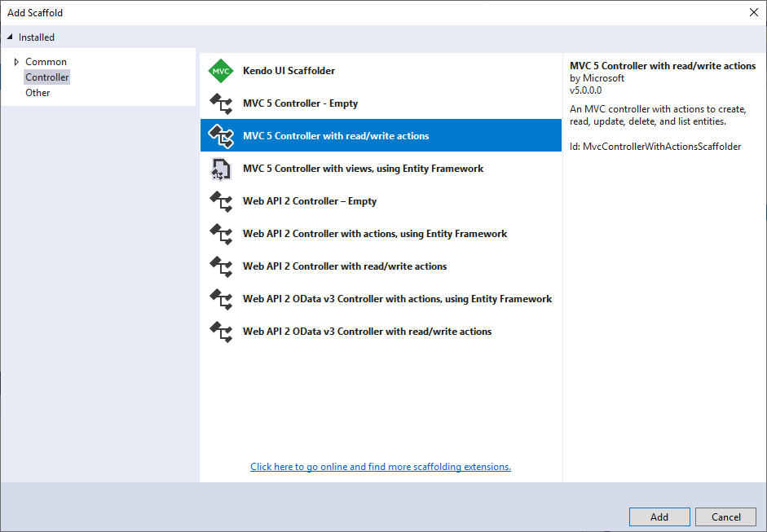This screenshot has width=767, height=532.
Task: Click the 'by Microsoft' text in details pane
Action: coord(597,78)
